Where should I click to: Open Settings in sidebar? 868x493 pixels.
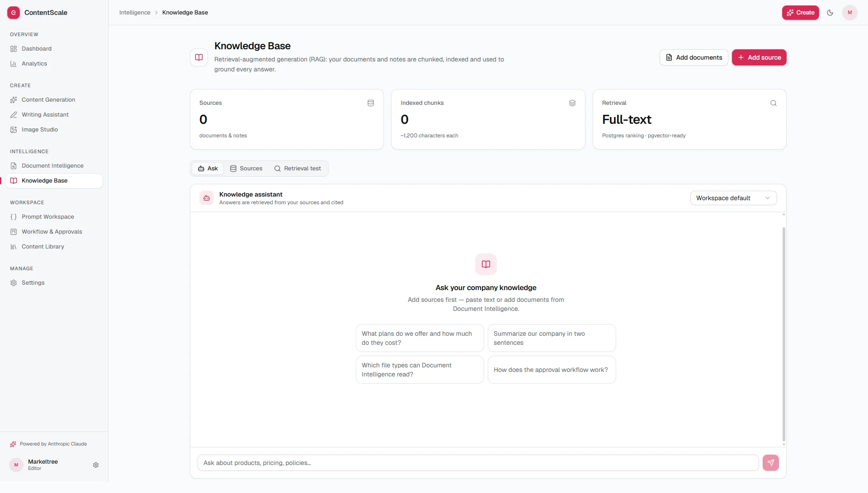coord(54,283)
